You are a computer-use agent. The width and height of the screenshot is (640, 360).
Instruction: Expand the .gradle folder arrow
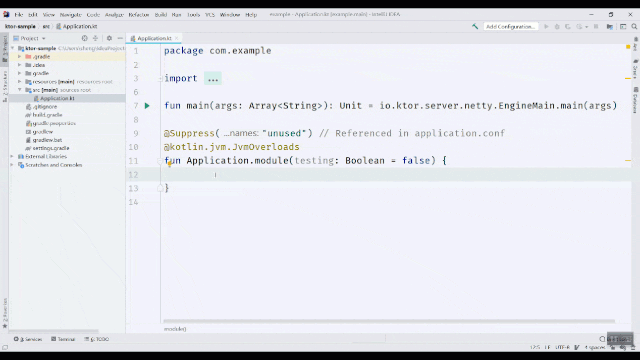(x=20, y=56)
